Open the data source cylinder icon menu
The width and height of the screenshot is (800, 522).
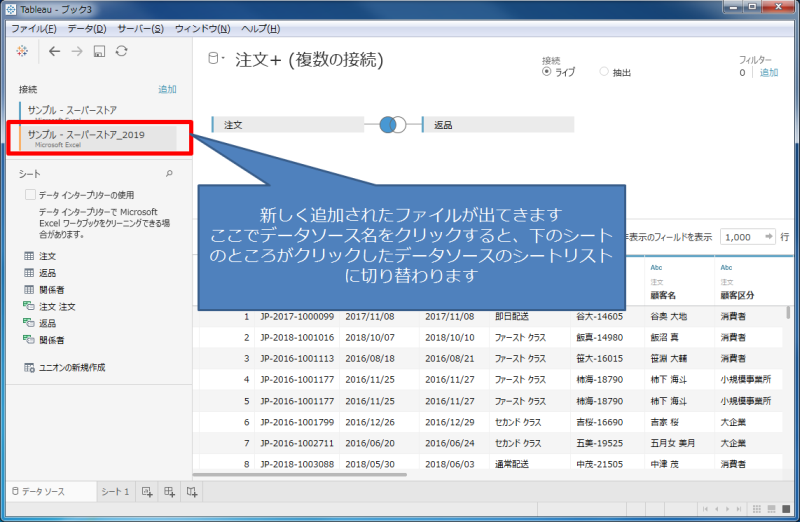(x=214, y=59)
